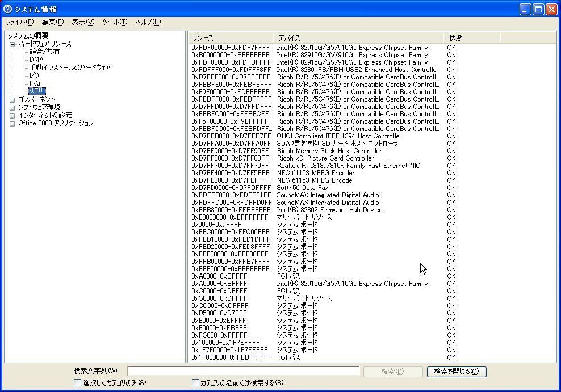This screenshot has width=561, height=392.
Task: Select the IRQ tree item
Action: click(35, 83)
